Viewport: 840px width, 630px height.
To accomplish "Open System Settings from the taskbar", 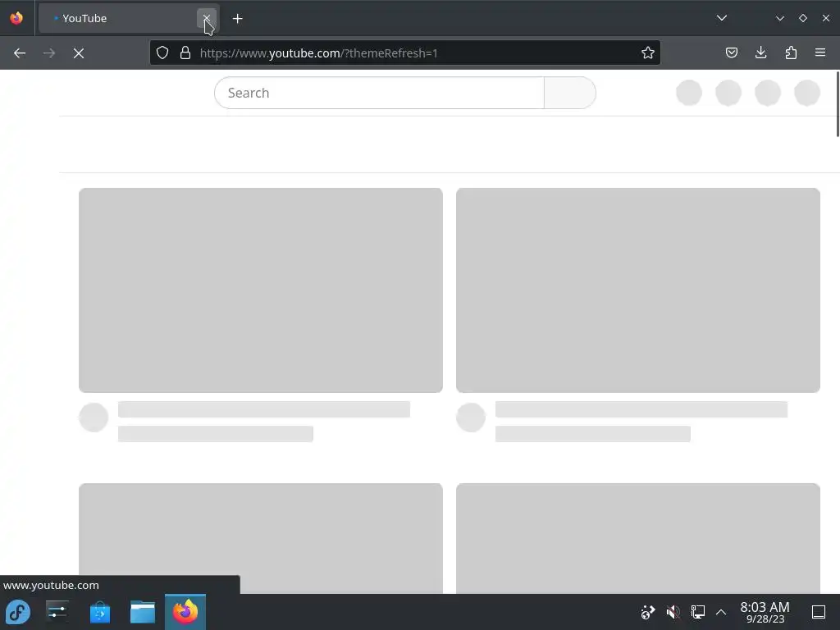I will pos(57,612).
